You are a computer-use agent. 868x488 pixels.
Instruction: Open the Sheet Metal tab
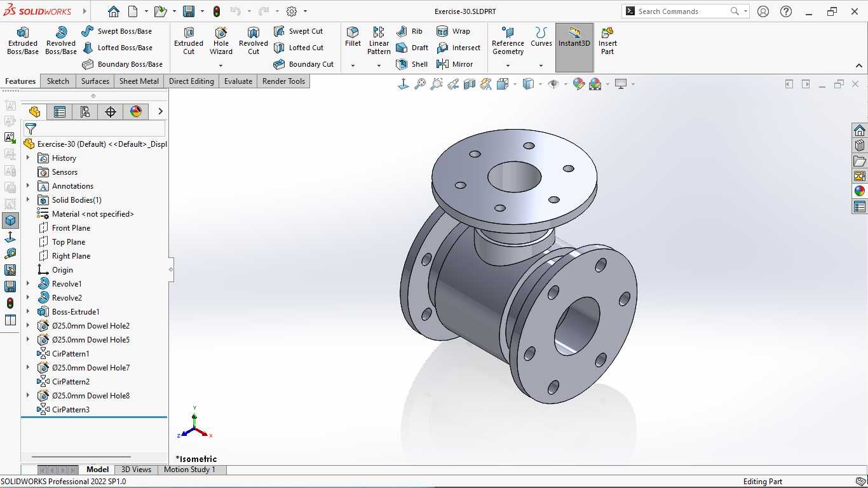pos(139,81)
